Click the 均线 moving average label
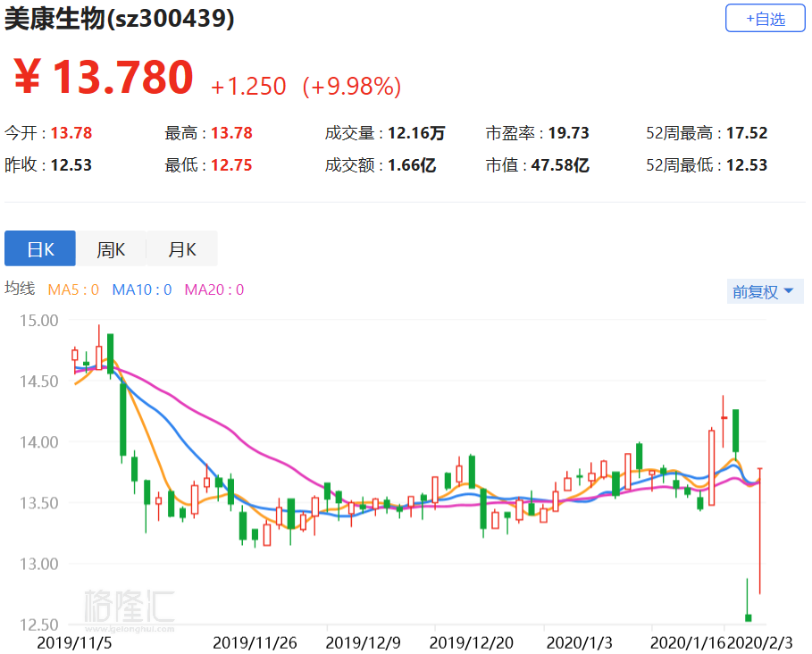 point(20,289)
